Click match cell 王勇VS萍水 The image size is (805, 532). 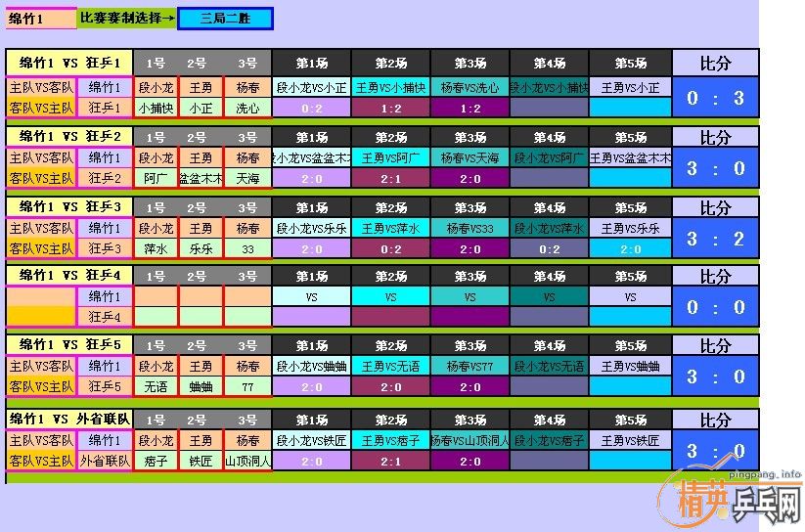pyautogui.click(x=390, y=228)
